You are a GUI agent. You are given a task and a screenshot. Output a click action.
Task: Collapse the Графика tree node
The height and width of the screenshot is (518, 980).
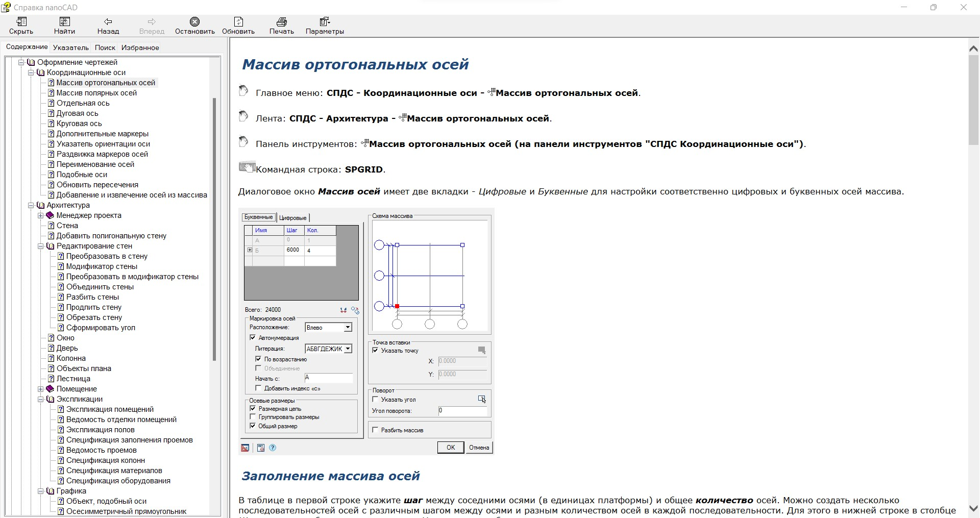pyautogui.click(x=41, y=491)
